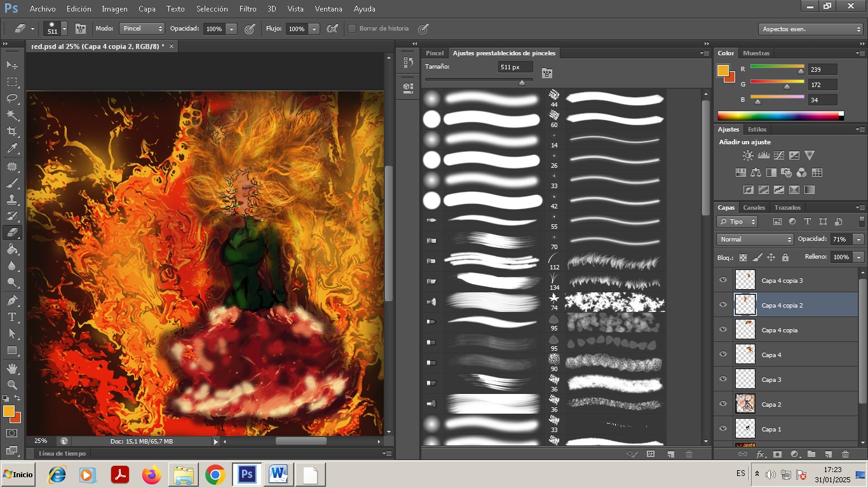Select the Hand tool
Screen dimensions: 868x488
tap(12, 369)
